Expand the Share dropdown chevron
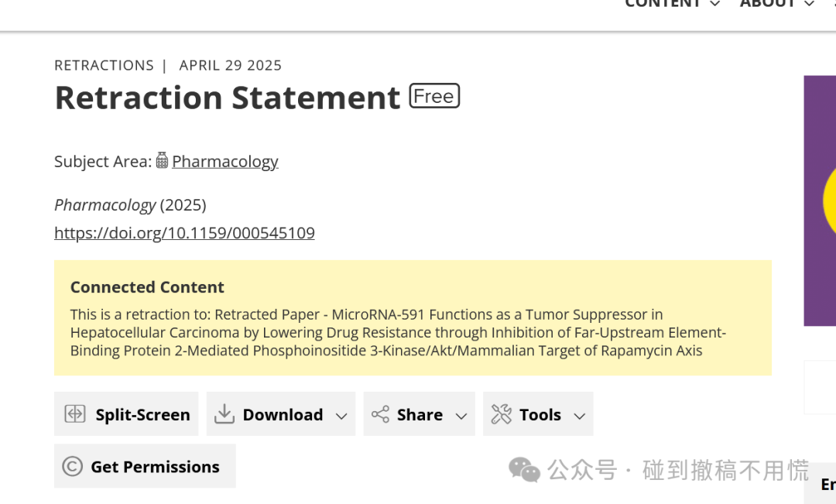Screen dimensions: 836x504 [x=461, y=416]
